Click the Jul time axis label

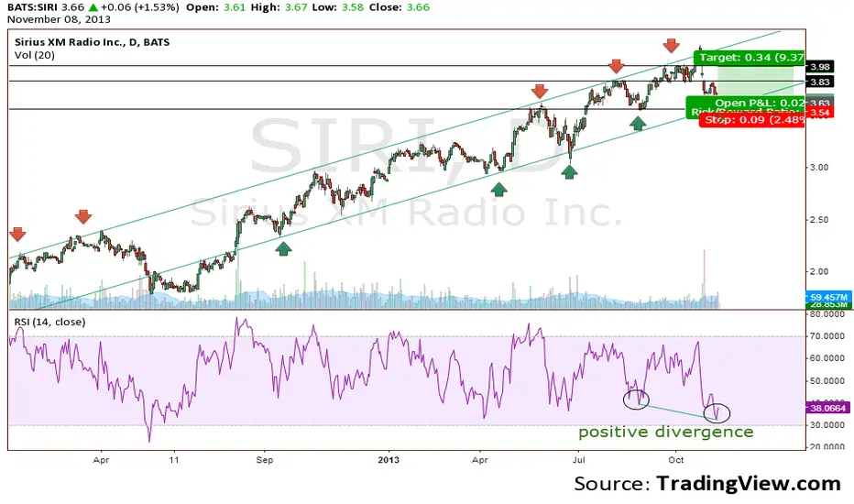578,460
